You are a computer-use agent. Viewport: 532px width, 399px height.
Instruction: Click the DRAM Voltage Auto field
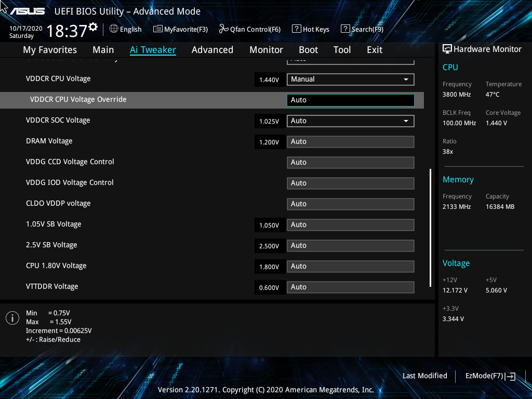point(351,142)
